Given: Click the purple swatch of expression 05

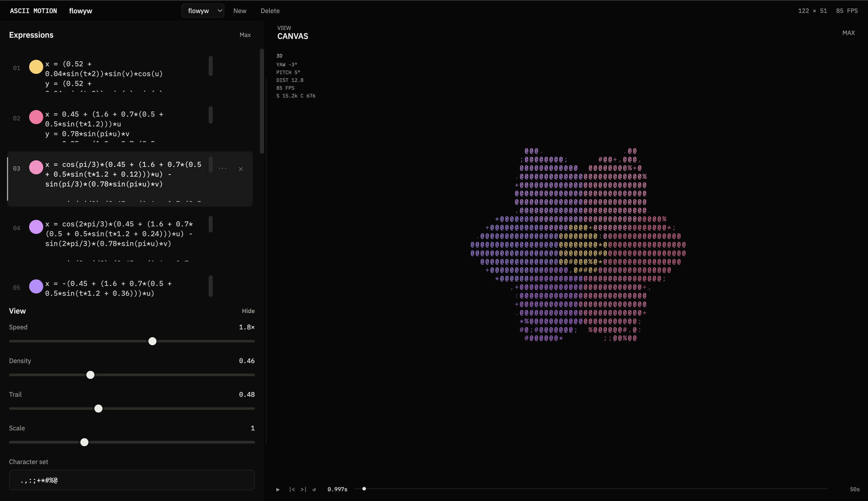Looking at the screenshot, I should click(x=36, y=286).
